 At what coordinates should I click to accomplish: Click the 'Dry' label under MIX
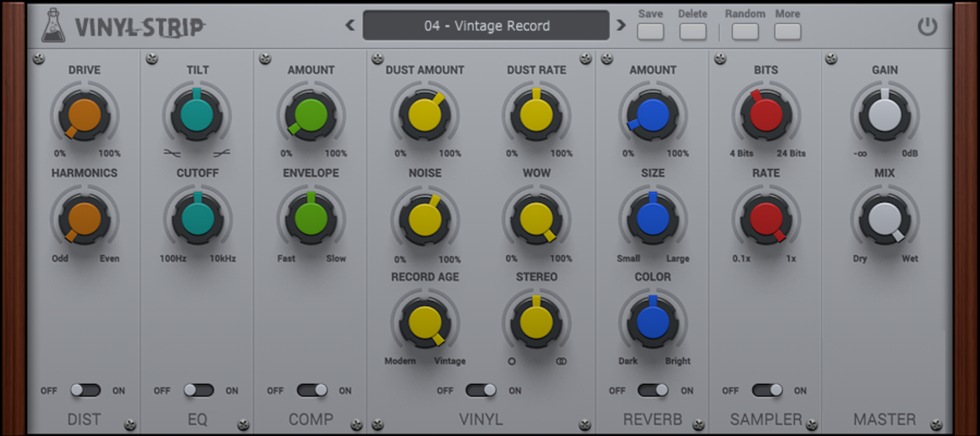860,258
